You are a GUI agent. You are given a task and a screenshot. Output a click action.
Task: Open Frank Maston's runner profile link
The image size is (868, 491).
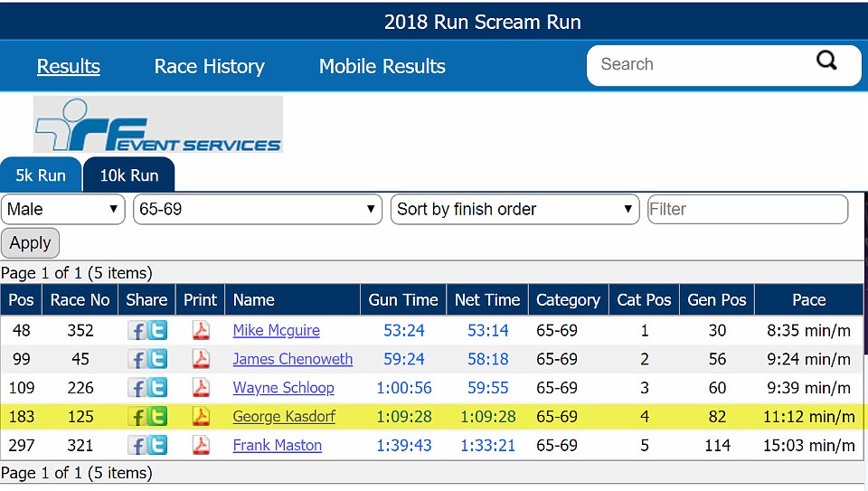[276, 446]
